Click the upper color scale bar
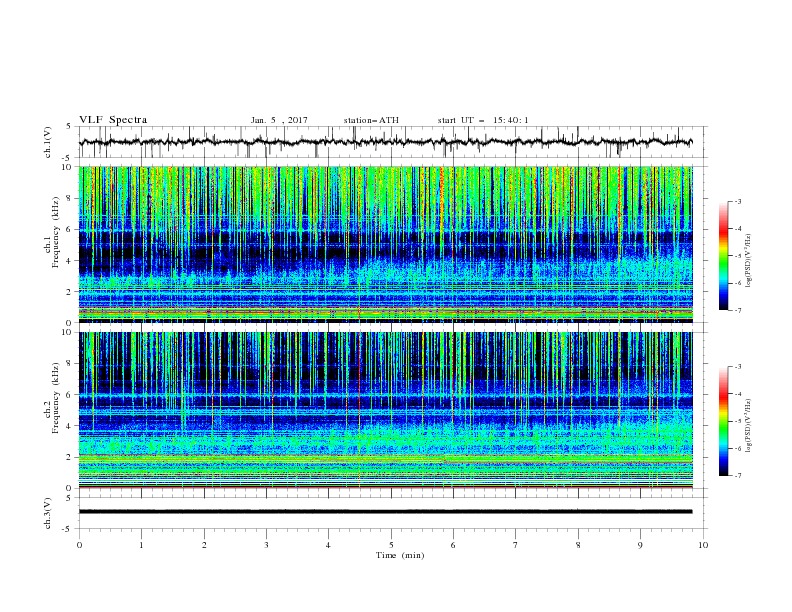792x612 pixels. (723, 256)
